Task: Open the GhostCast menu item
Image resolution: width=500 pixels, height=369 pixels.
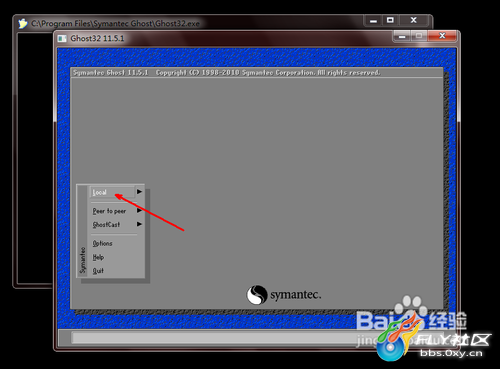Action: pyautogui.click(x=106, y=225)
